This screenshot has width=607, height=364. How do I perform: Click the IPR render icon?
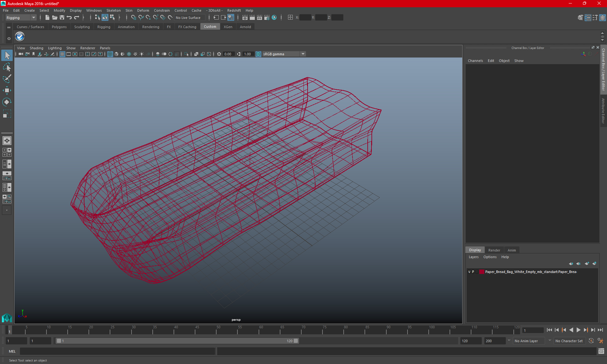pyautogui.click(x=260, y=18)
